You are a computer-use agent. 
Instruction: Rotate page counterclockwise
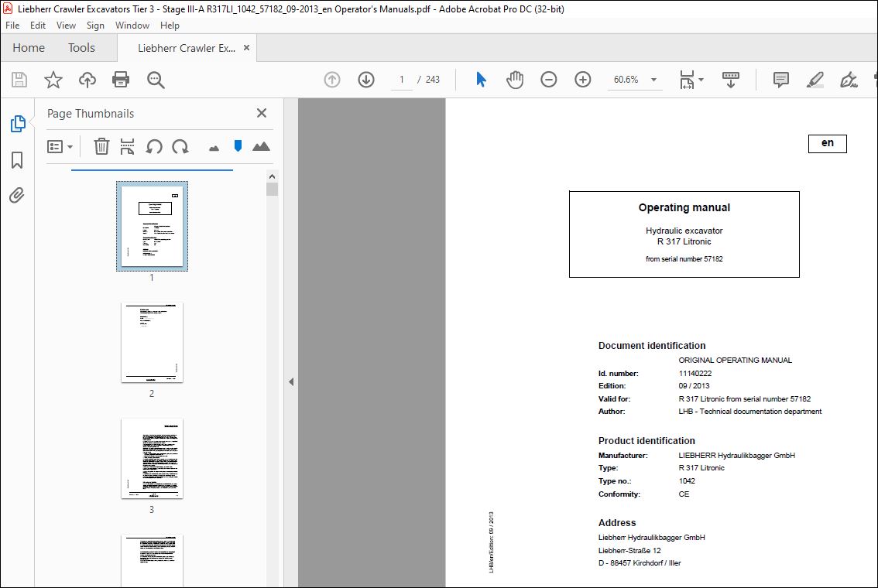[154, 146]
